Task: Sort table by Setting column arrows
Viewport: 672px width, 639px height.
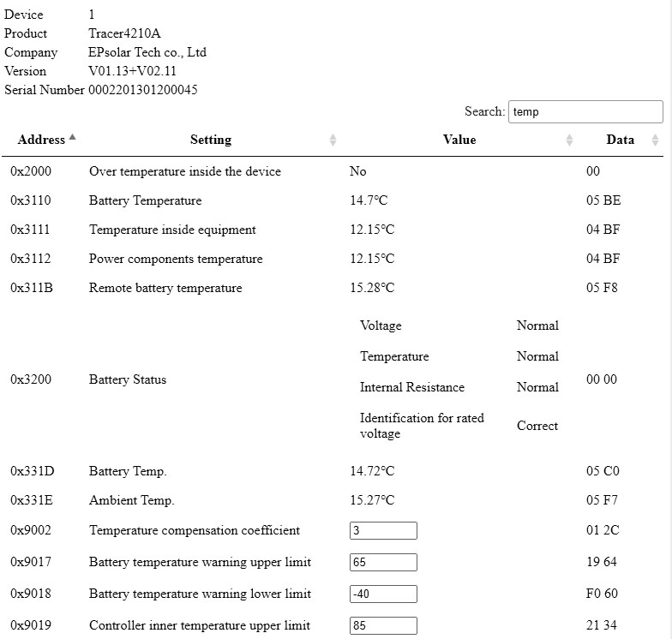Action: [333, 140]
